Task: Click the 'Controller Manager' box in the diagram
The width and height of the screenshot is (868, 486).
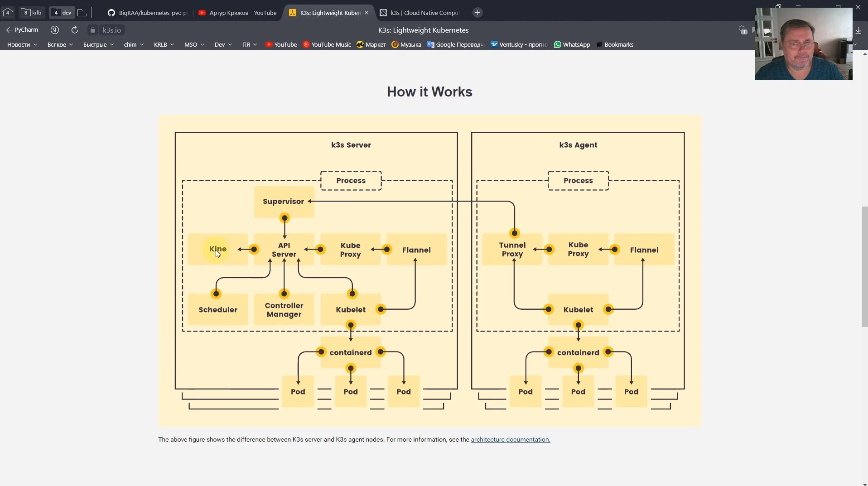Action: (x=284, y=310)
